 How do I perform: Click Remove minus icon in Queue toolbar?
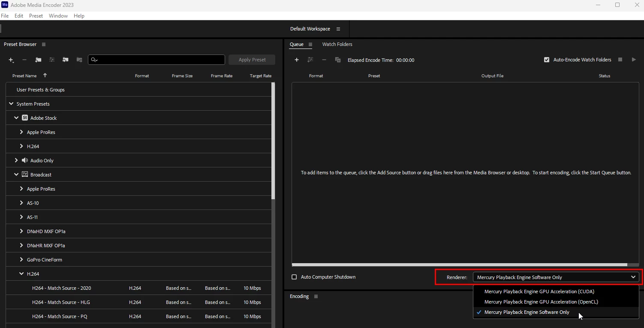click(x=324, y=60)
